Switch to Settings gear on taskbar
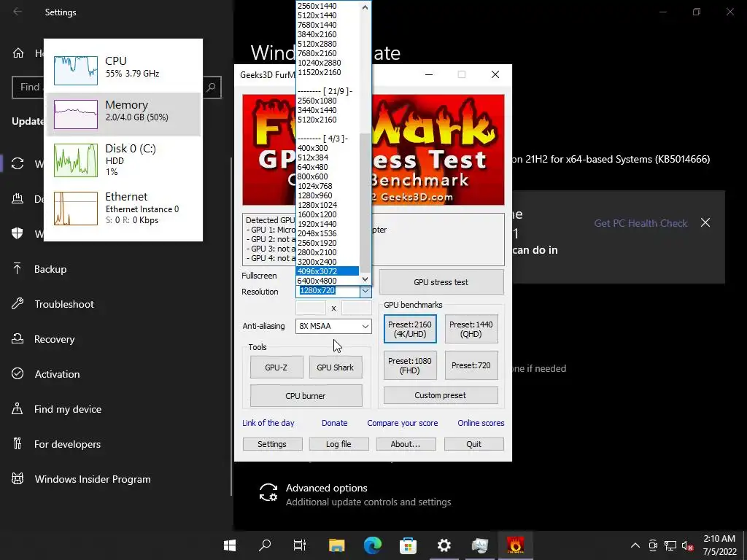 point(444,545)
